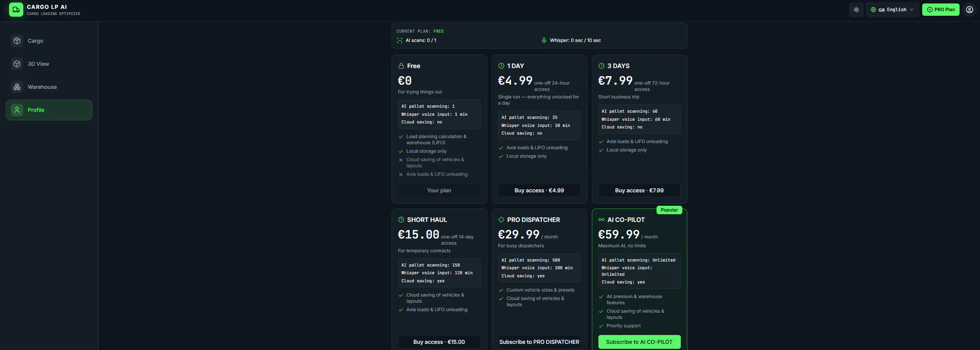Click the Profile person icon
The image size is (980, 350).
click(17, 110)
